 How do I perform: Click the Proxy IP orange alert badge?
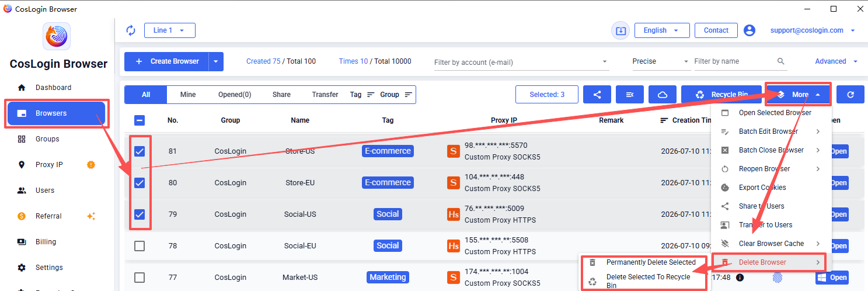click(91, 165)
